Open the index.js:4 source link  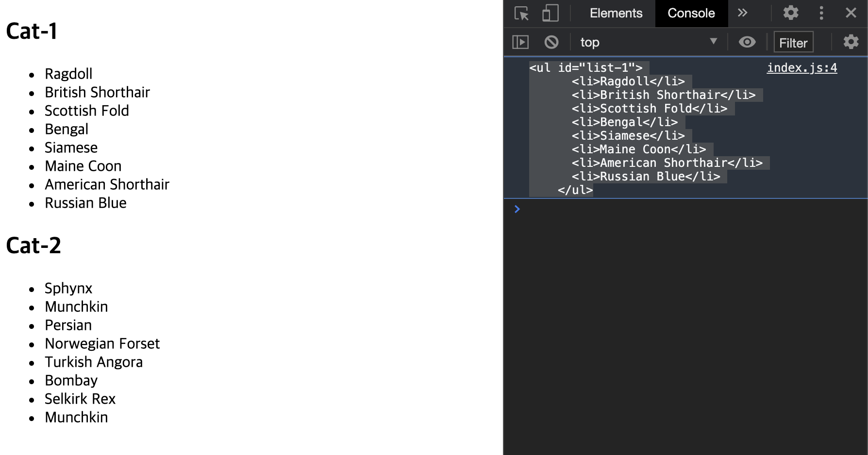802,68
